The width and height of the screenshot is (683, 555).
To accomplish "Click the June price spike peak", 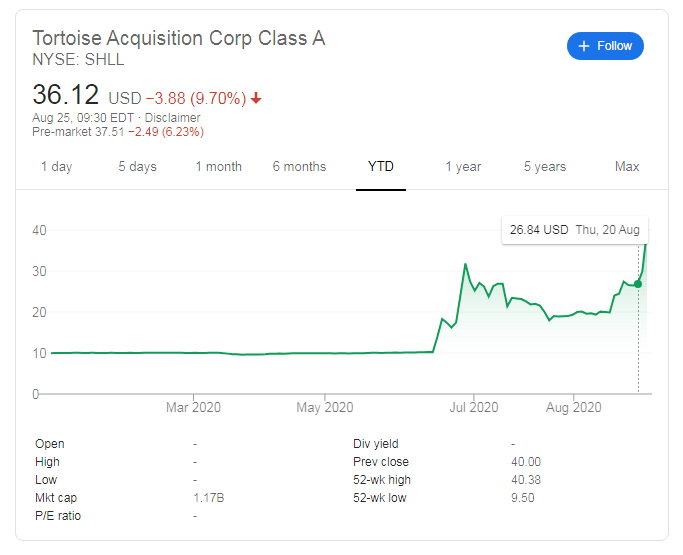I will coord(466,265).
